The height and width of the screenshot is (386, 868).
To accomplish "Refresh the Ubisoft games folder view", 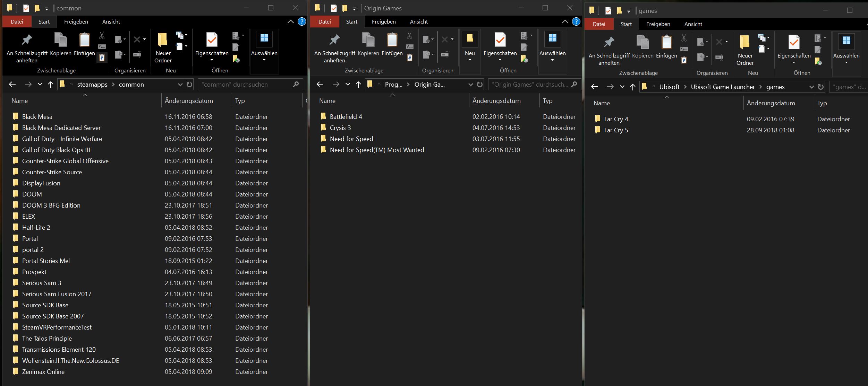I will [x=820, y=87].
